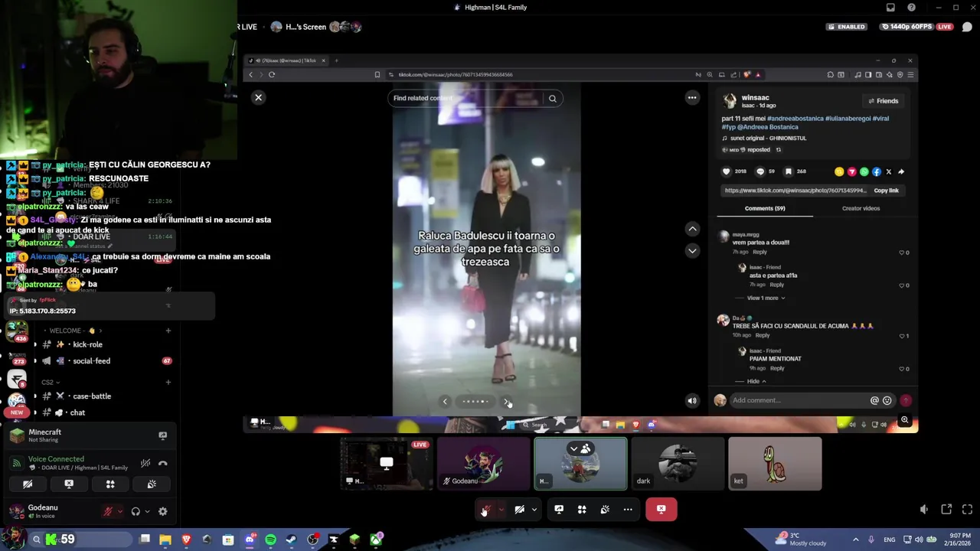The height and width of the screenshot is (551, 980).
Task: Open camera options arrow in call bar
Action: tap(534, 510)
